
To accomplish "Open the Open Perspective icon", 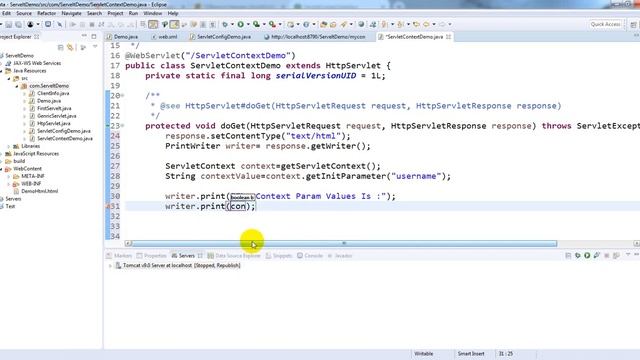I will tap(633, 24).
